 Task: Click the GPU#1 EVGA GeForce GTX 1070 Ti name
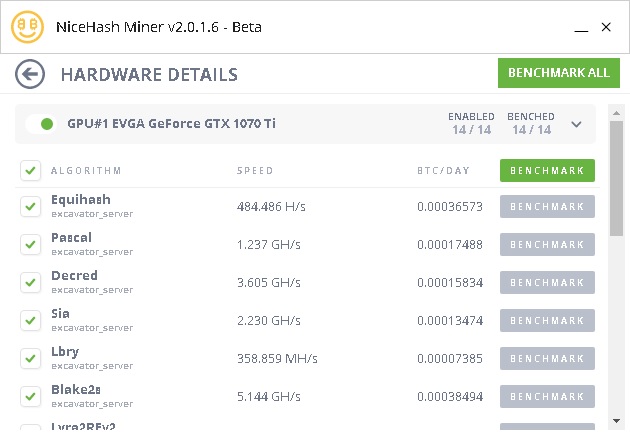point(172,123)
